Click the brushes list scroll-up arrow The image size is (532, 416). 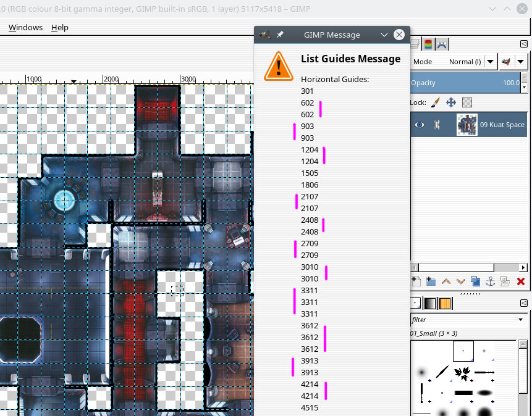point(523,343)
